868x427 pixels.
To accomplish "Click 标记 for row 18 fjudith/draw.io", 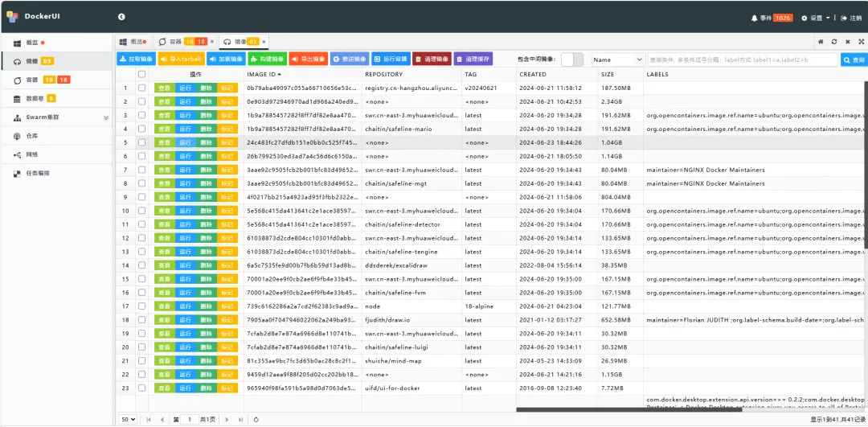I will click(x=227, y=320).
